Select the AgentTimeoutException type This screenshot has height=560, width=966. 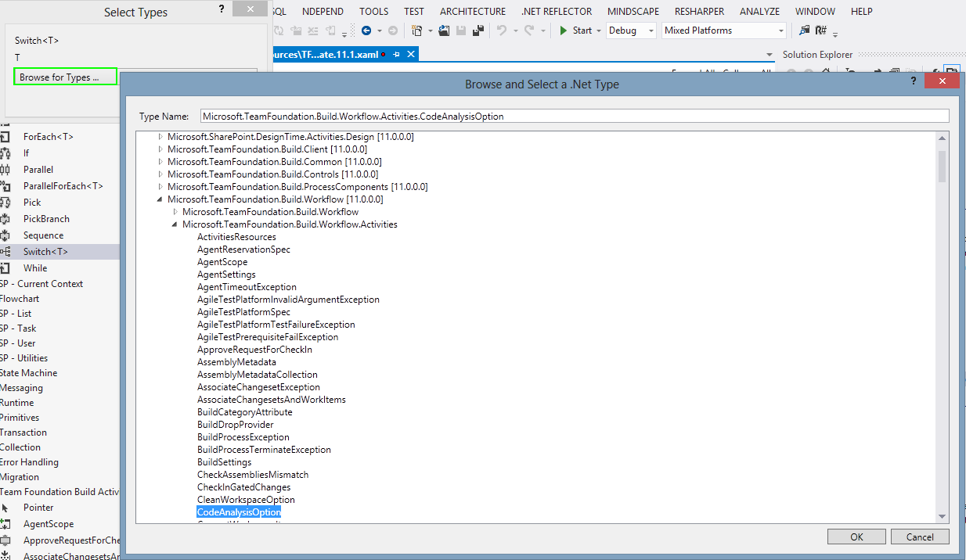coord(247,287)
